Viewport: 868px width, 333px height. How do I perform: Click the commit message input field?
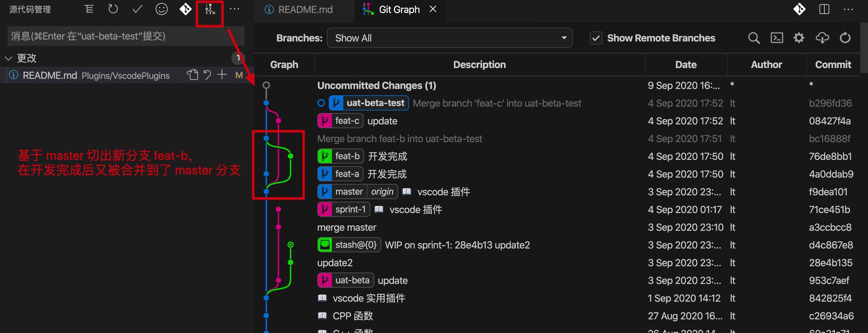(x=126, y=36)
